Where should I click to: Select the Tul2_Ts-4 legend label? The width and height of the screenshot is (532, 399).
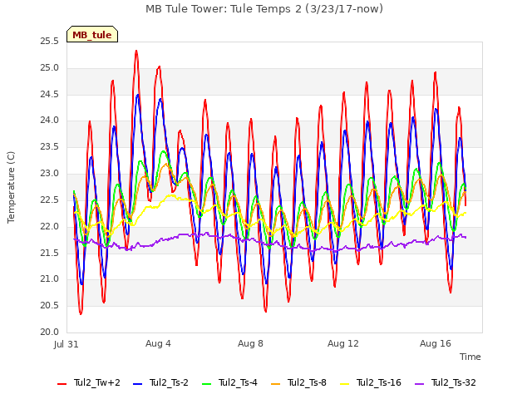(238, 383)
